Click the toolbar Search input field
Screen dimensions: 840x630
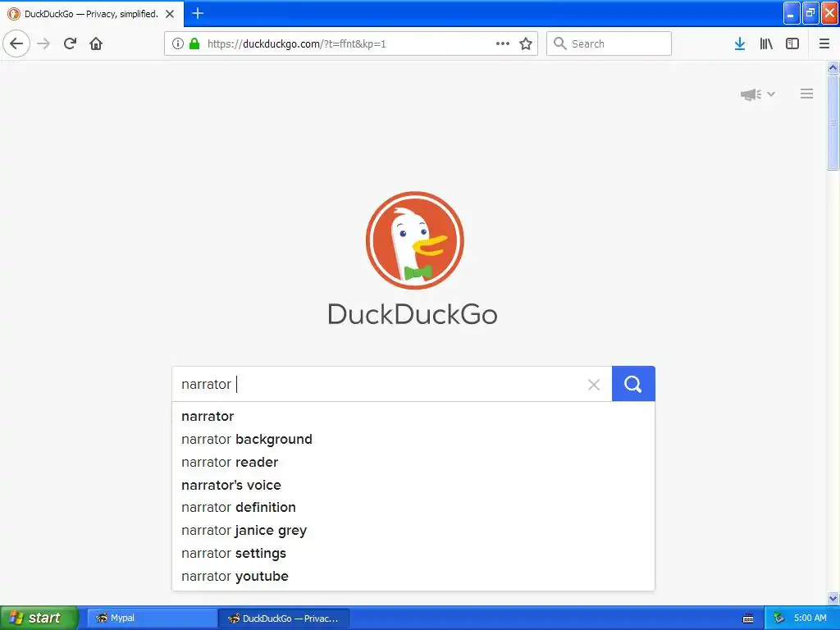point(609,43)
